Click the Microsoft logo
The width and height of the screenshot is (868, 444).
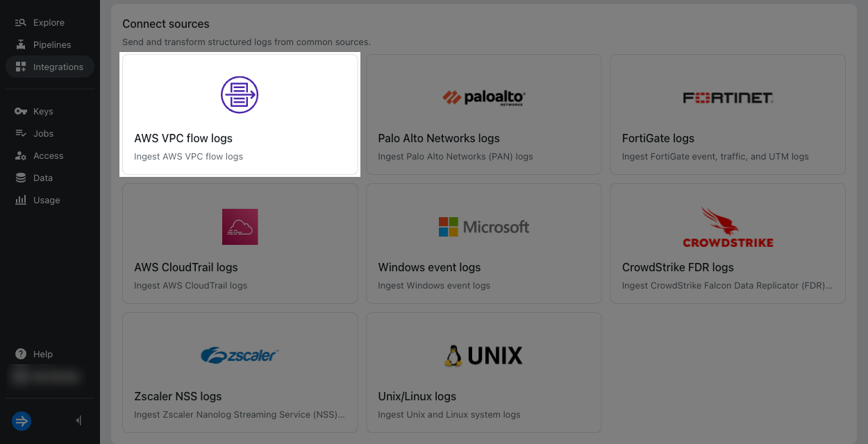point(483,227)
